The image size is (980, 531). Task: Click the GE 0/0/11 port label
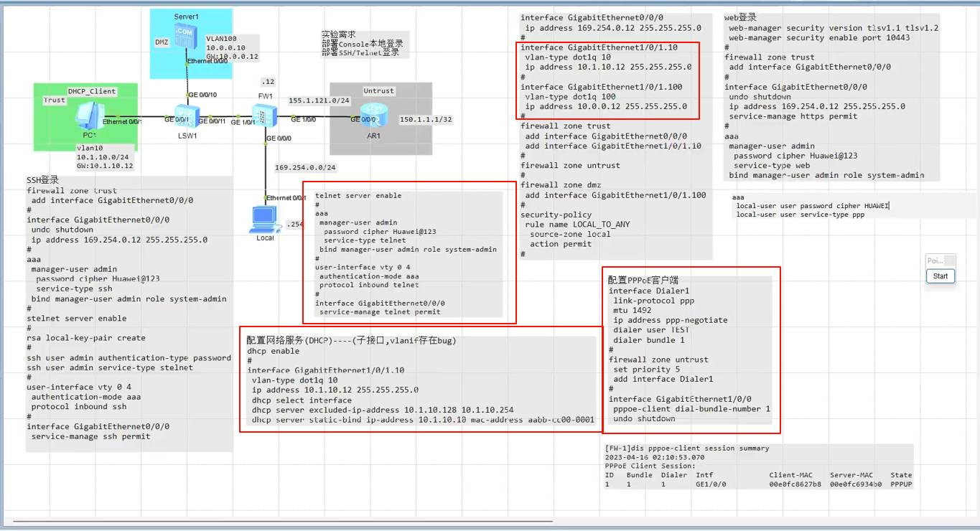pos(212,121)
